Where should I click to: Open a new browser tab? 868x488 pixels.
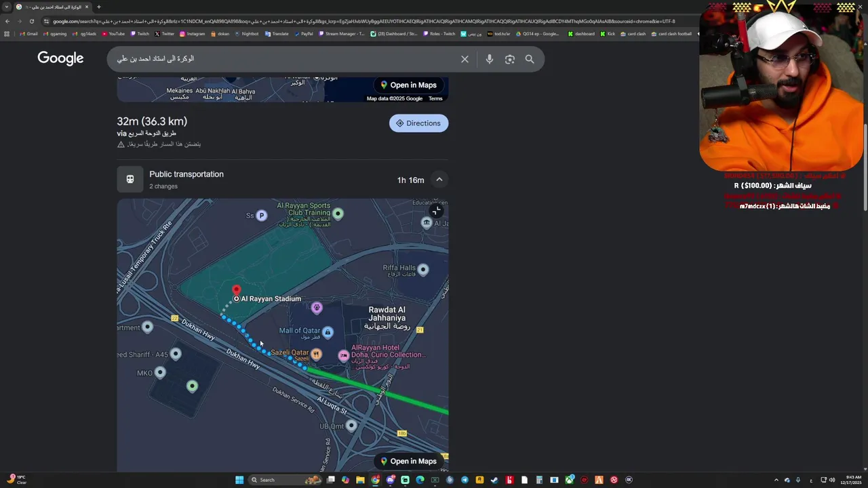coord(98,7)
